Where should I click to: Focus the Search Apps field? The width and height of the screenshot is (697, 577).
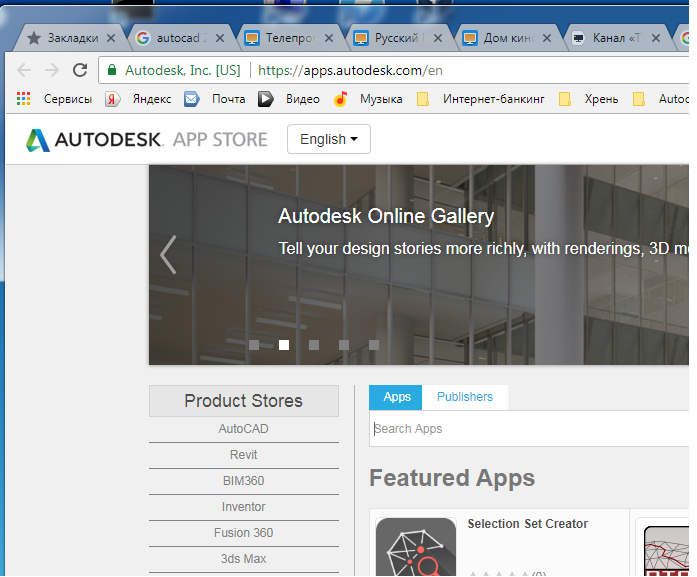tap(529, 429)
